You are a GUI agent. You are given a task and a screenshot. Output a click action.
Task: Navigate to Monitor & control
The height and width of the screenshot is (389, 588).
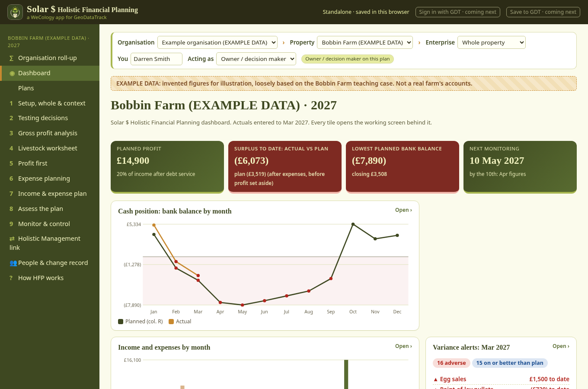[x=50, y=224]
